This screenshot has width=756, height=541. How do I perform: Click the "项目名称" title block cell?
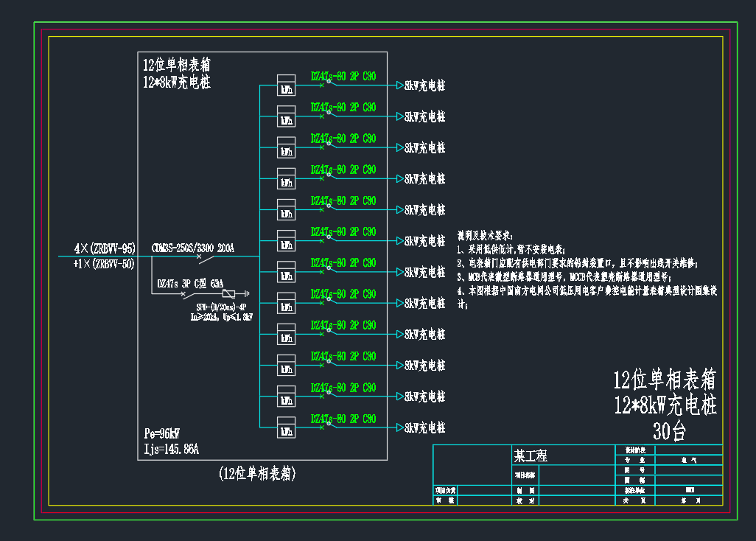[525, 475]
